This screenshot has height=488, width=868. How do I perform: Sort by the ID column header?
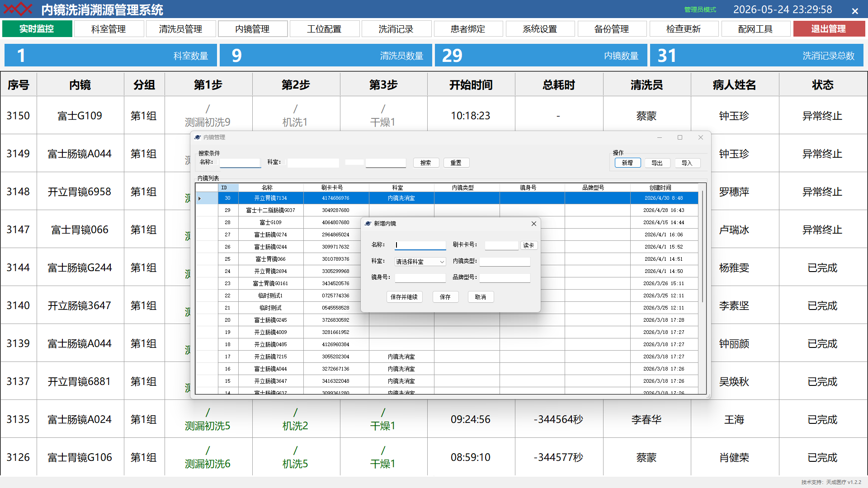[x=228, y=188]
